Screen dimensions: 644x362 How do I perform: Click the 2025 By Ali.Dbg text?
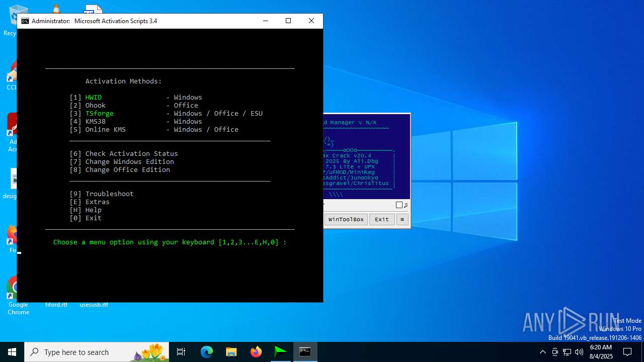pos(352,161)
